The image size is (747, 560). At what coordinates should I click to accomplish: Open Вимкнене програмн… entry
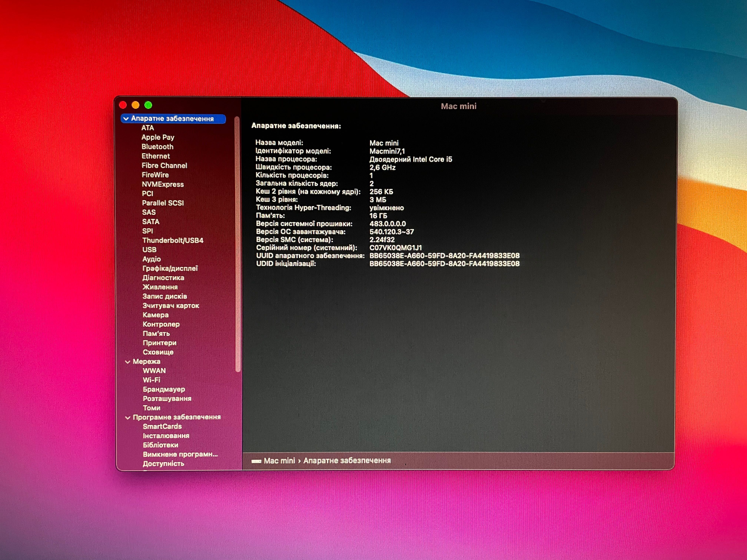[180, 454]
